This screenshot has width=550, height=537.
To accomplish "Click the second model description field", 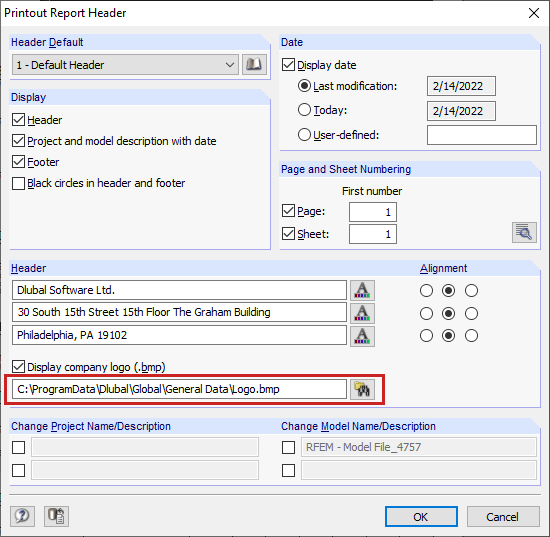I will pos(419,470).
